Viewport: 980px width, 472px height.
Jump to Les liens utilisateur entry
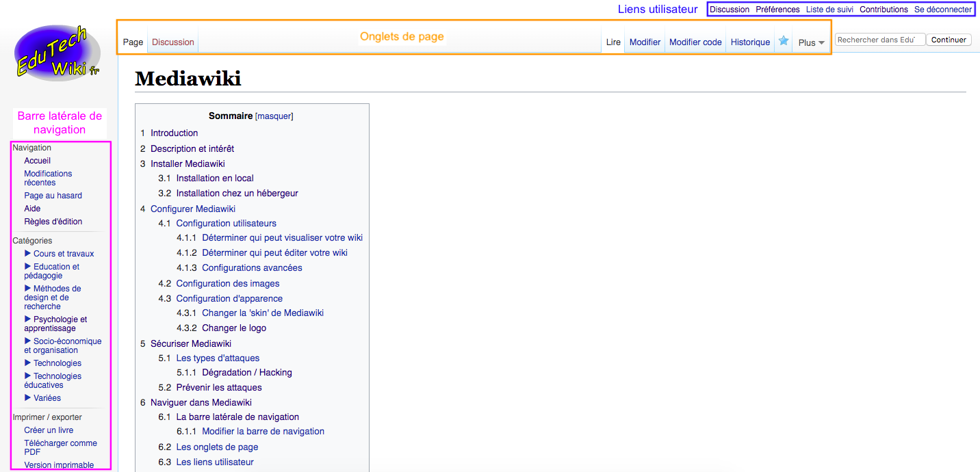[x=215, y=462]
